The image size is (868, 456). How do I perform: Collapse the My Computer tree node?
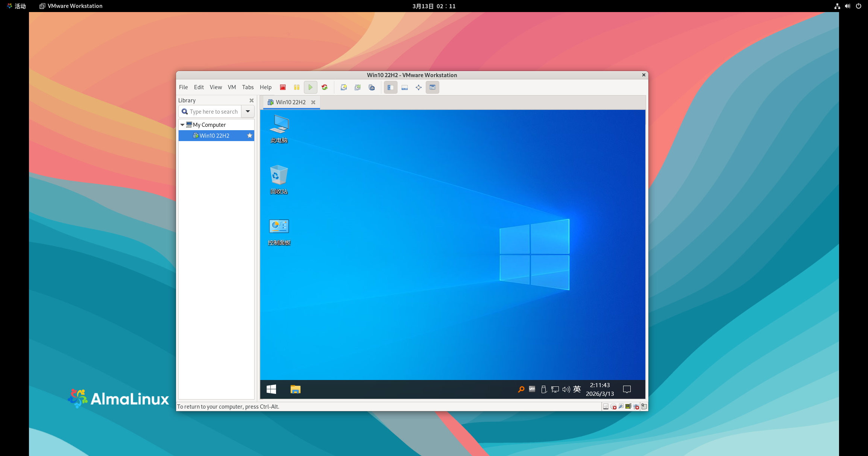(182, 125)
